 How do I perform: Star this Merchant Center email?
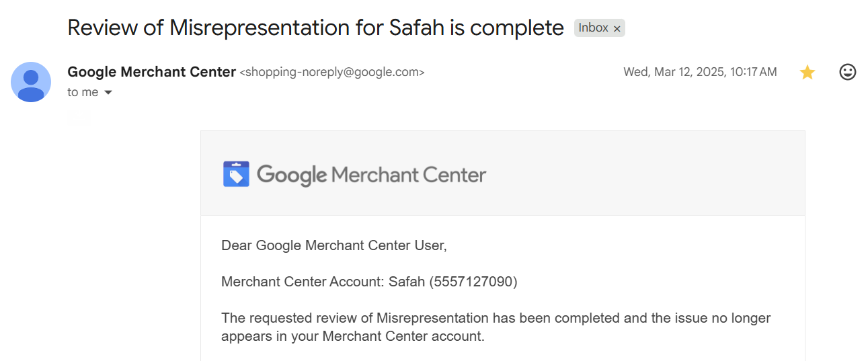pos(807,73)
